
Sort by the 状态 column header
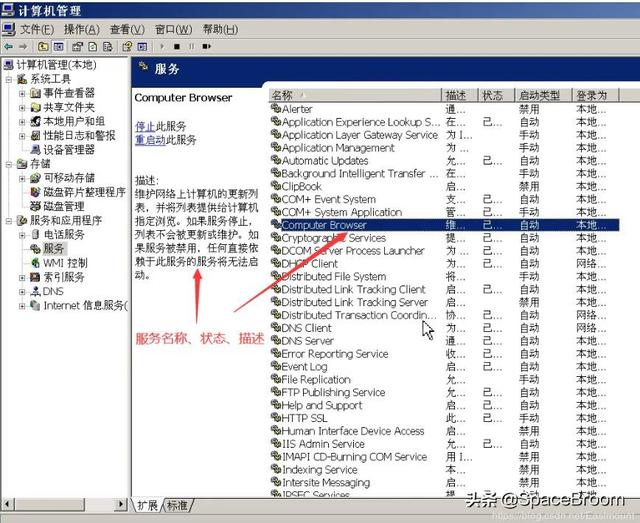coord(496,96)
